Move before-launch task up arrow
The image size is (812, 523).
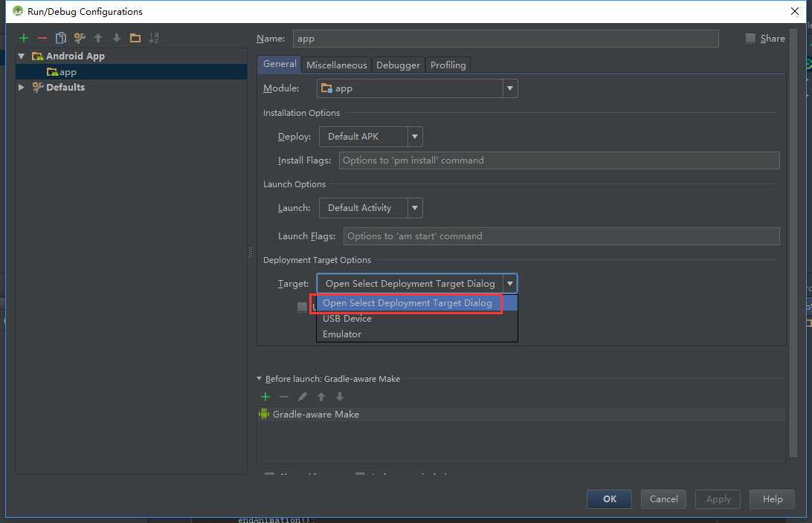pyautogui.click(x=321, y=397)
